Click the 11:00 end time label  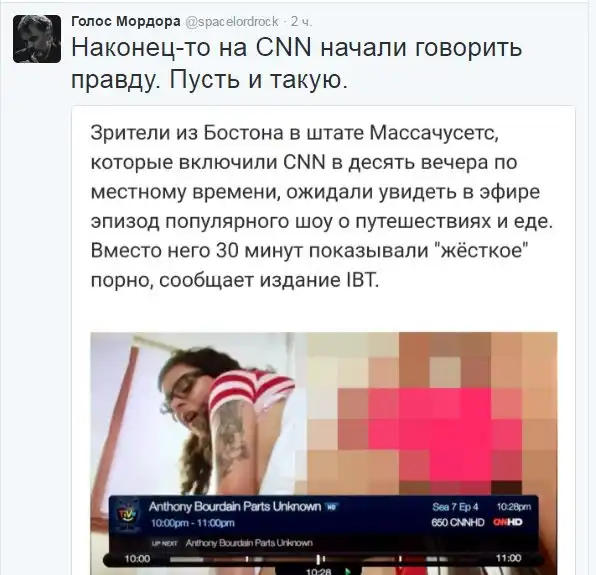[x=509, y=558]
